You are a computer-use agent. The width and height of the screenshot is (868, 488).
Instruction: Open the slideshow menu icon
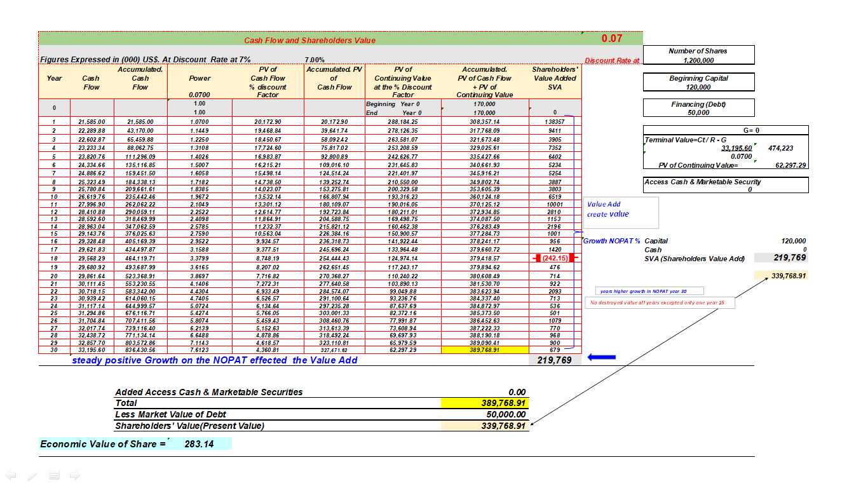tap(55, 475)
